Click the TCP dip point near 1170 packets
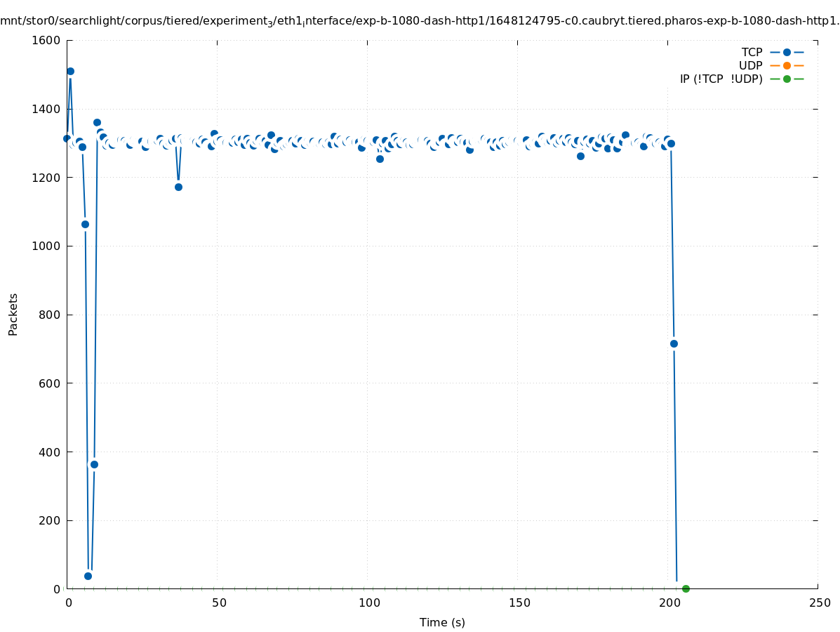 pos(178,187)
